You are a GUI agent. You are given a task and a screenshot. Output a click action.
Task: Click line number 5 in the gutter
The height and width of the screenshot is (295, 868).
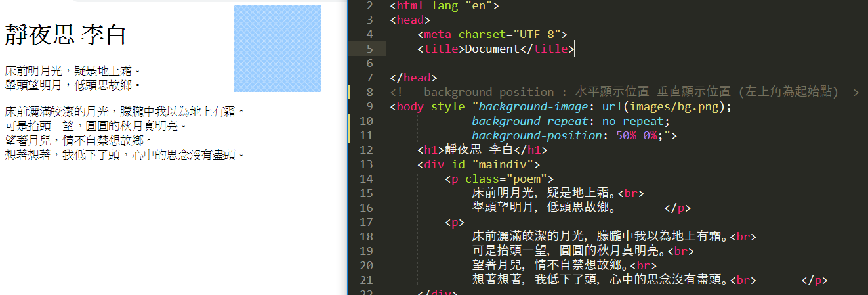click(x=369, y=49)
